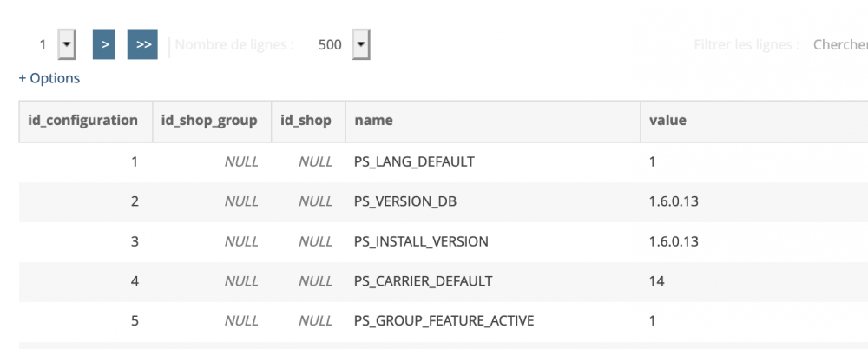The image size is (868, 349).
Task: Click id_shop_group NULL in PS_CARRIER_DEFAULT row
Action: tap(241, 281)
